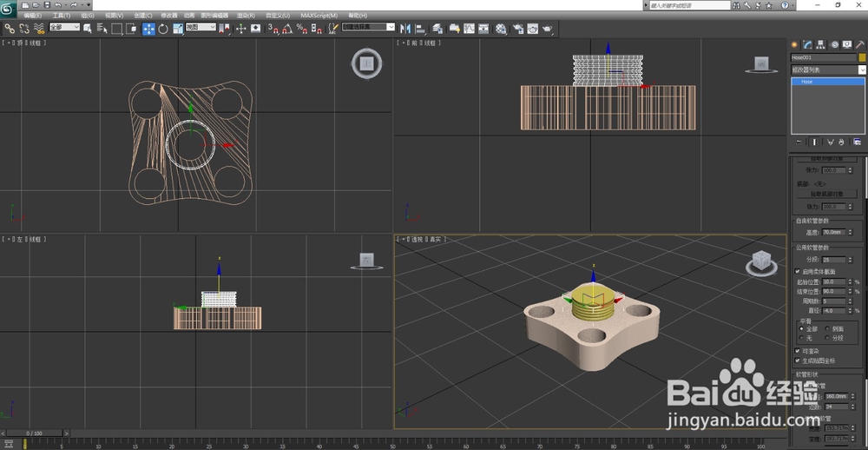Screen dimensions: 868x450
Task: Save the scene with the floppy disk icon
Action: (47, 5)
